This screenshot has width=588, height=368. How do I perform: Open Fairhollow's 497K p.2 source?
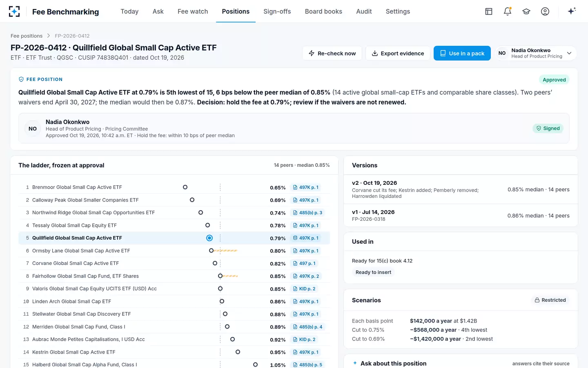point(306,276)
